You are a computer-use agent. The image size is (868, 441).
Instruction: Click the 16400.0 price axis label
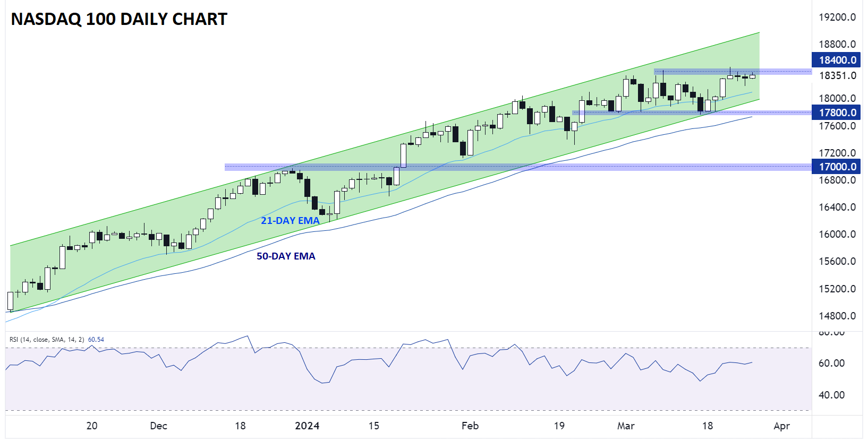pyautogui.click(x=837, y=207)
